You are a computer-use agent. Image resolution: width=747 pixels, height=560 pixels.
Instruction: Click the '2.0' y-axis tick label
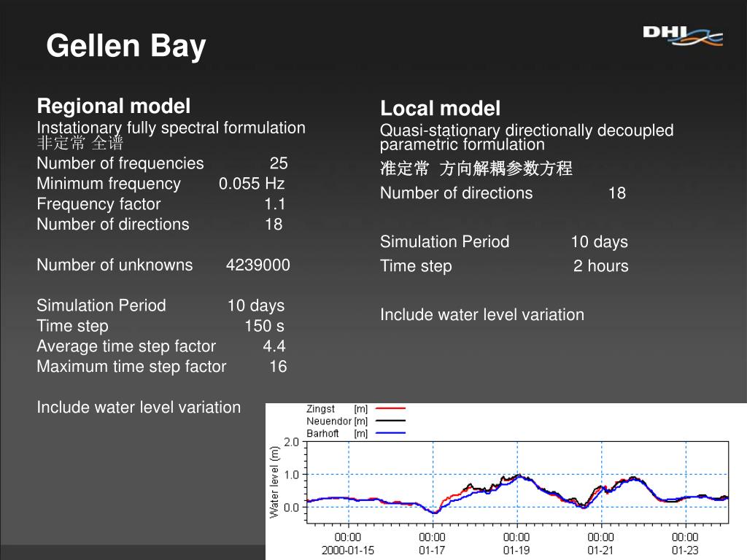[292, 442]
